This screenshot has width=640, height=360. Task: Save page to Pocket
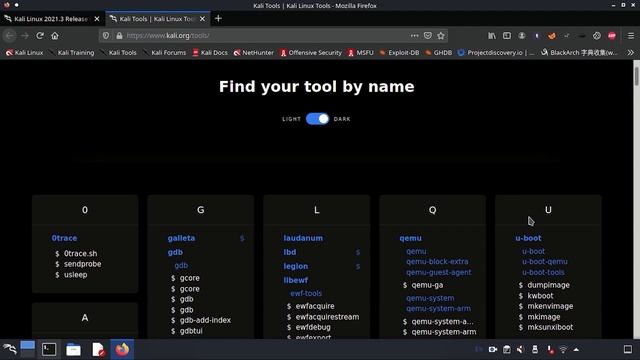tap(427, 36)
